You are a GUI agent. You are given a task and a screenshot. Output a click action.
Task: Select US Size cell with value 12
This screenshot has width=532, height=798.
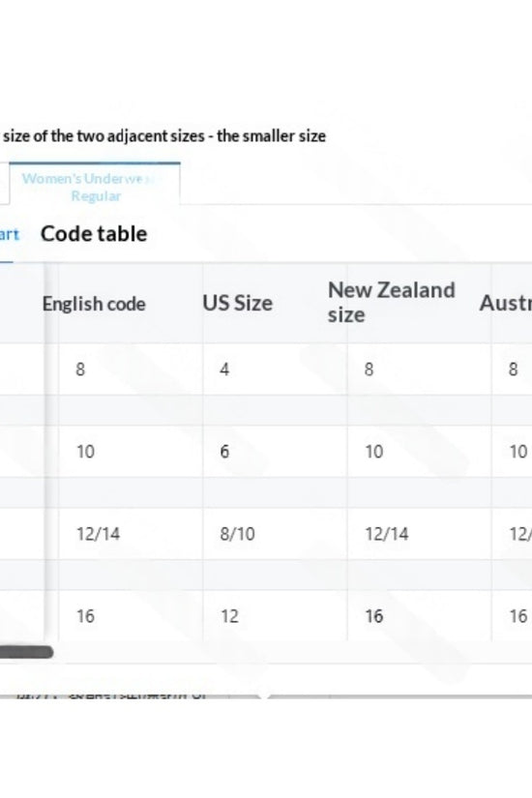[229, 616]
